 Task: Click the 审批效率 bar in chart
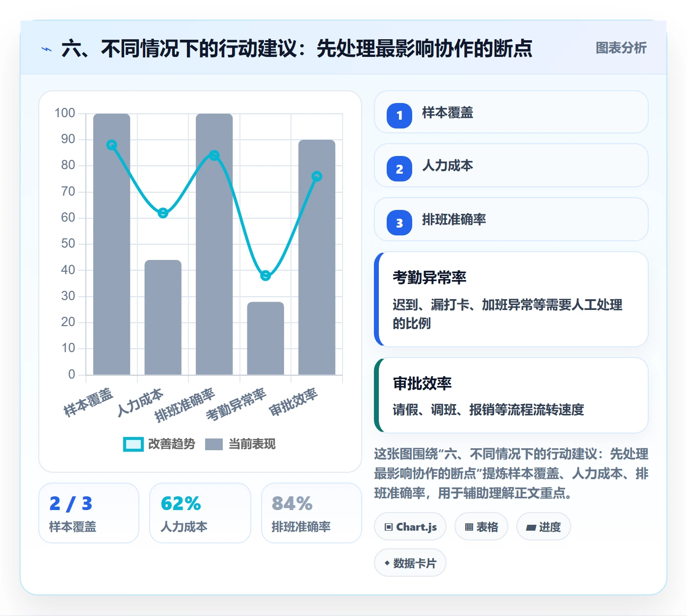317,257
